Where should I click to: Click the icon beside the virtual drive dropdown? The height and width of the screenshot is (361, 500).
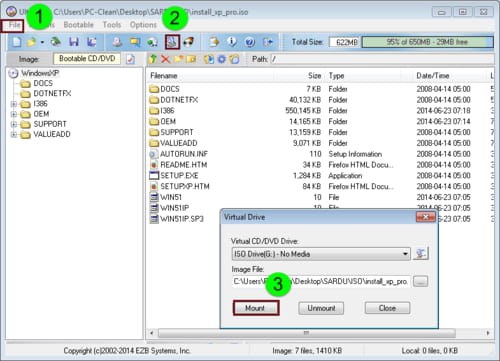coord(421,254)
